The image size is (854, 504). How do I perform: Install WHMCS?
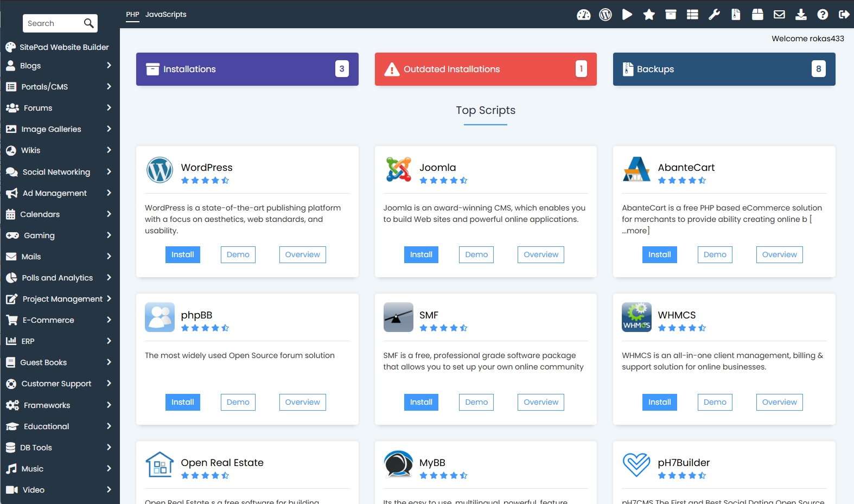click(660, 402)
